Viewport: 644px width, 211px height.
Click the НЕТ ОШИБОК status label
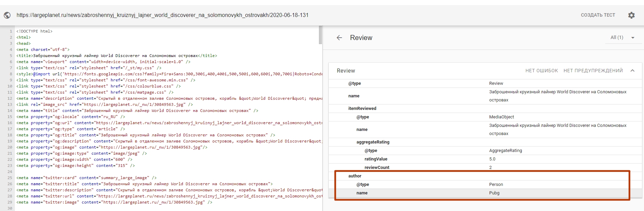pyautogui.click(x=541, y=71)
